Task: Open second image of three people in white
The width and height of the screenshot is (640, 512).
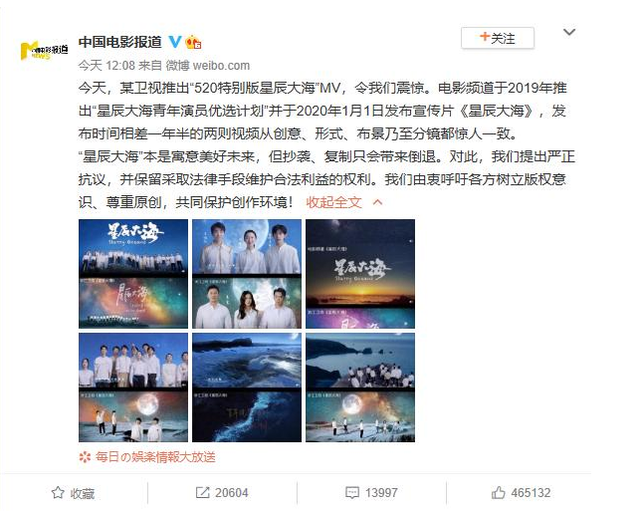Action: (247, 274)
